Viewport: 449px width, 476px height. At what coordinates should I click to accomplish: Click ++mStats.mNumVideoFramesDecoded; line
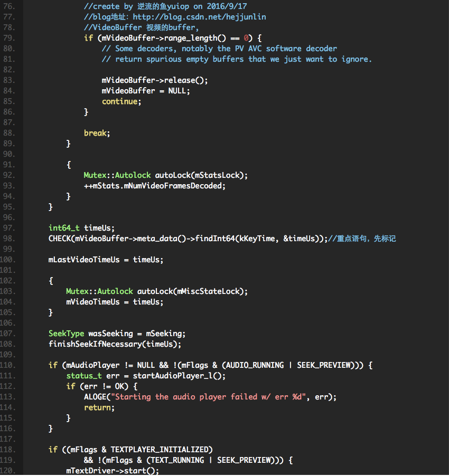click(x=155, y=186)
